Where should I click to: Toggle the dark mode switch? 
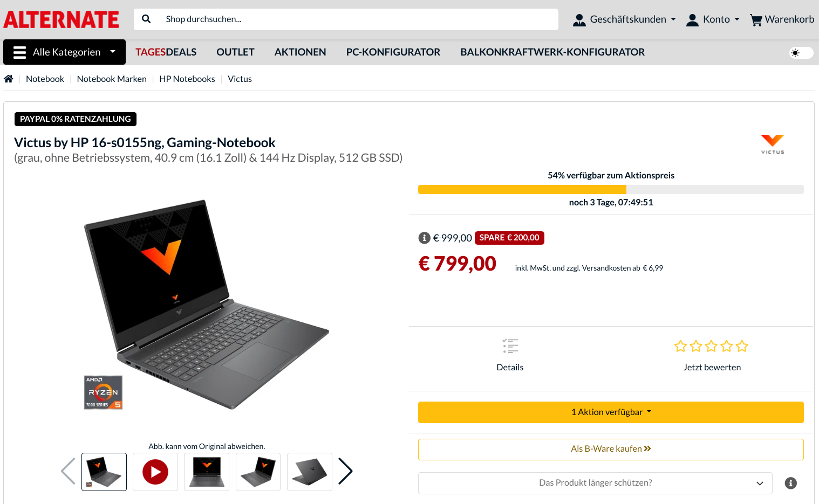(x=801, y=53)
